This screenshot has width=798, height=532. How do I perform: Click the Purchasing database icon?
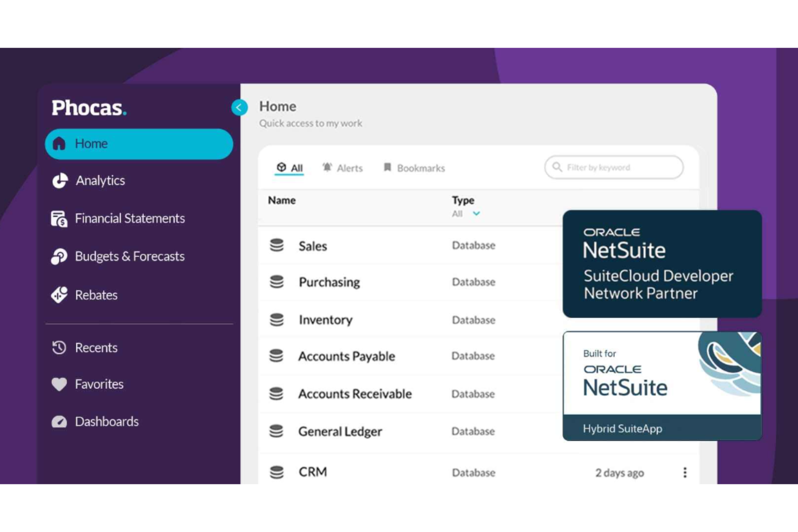[x=277, y=282]
